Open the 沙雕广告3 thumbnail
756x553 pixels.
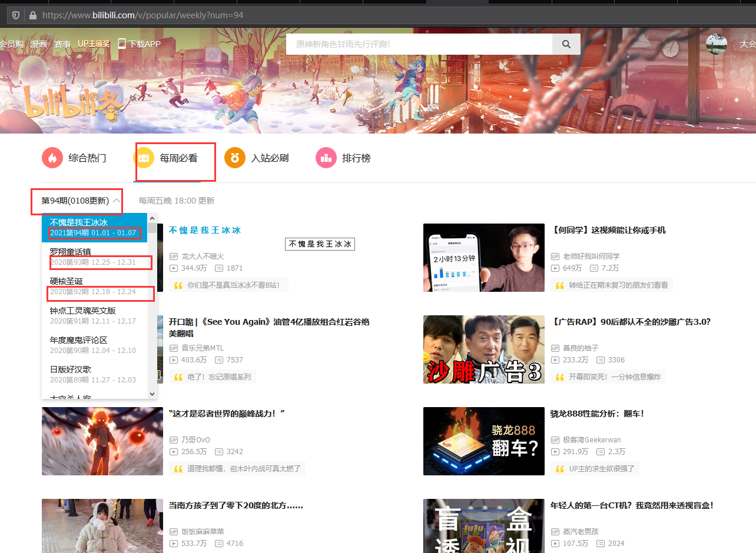point(484,349)
